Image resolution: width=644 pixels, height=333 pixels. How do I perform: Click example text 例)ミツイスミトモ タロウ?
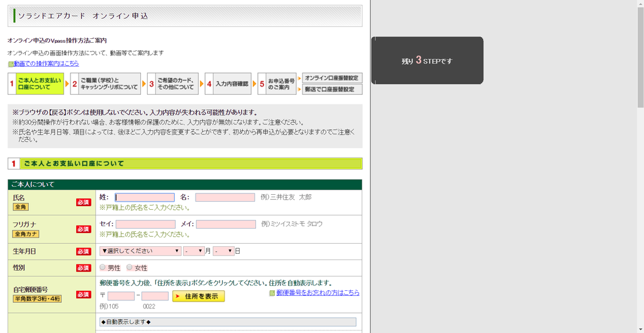pyautogui.click(x=292, y=224)
